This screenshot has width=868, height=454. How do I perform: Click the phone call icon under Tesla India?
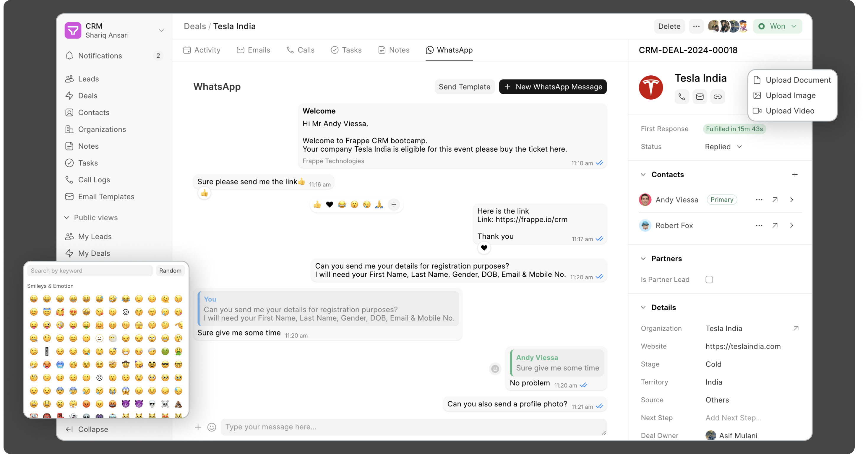pyautogui.click(x=682, y=97)
